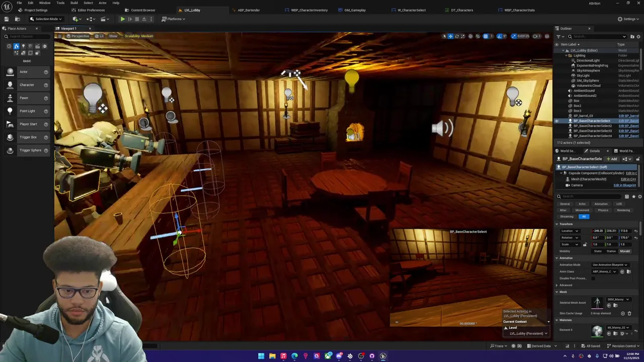Open the MI_Manny_02 material dropdown
The image size is (644, 362).
click(618, 327)
